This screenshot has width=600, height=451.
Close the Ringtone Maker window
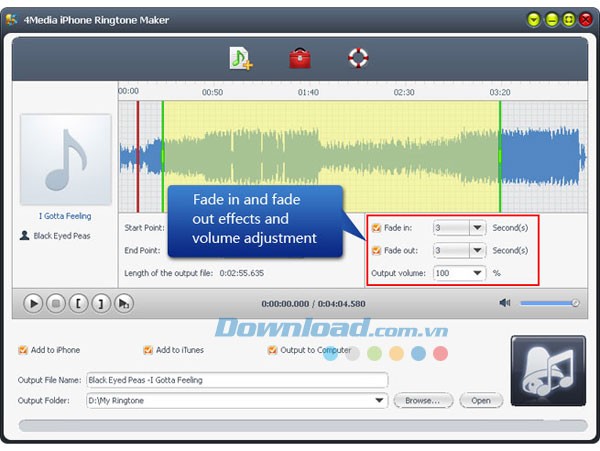585,20
